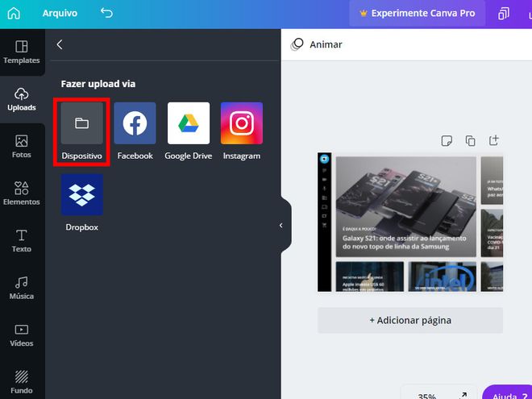Add notes using the sticky note icon

click(447, 140)
